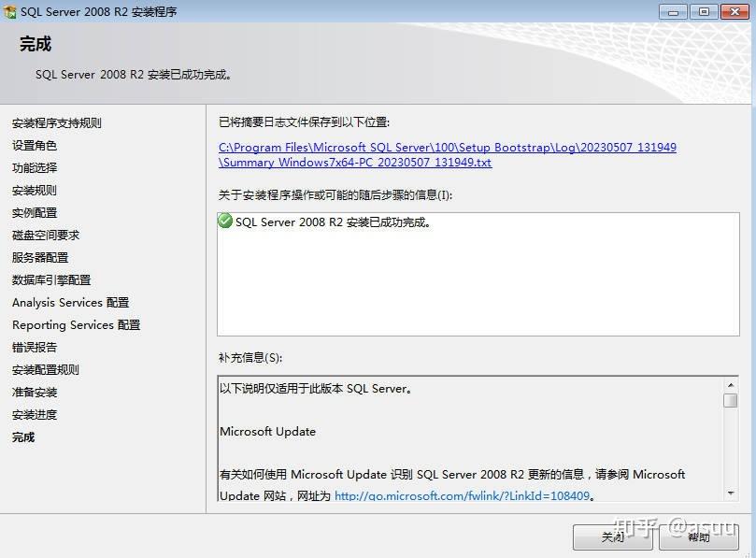This screenshot has width=756, height=558.
Task: Select the 磁盘空间要求 step
Action: [46, 235]
